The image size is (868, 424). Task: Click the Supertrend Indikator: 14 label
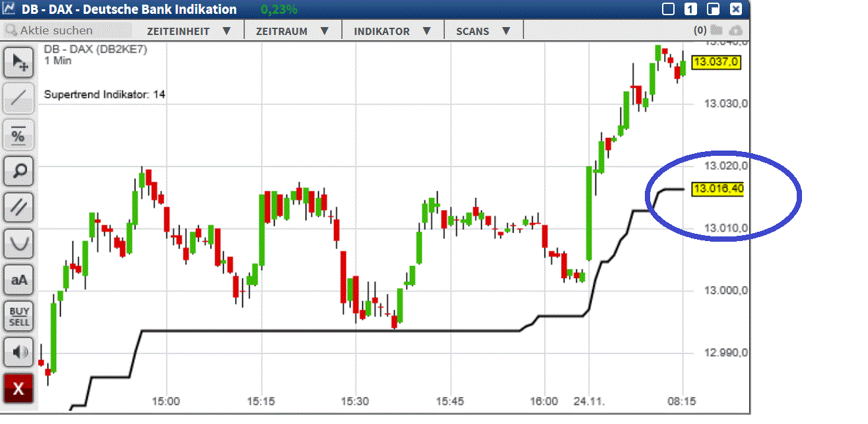(x=104, y=94)
